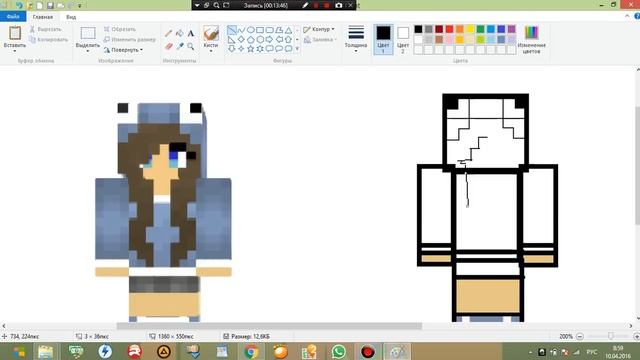Expand the Brushes (Кисти) dropdown arrow
The height and width of the screenshot is (360, 640).
pyautogui.click(x=211, y=51)
